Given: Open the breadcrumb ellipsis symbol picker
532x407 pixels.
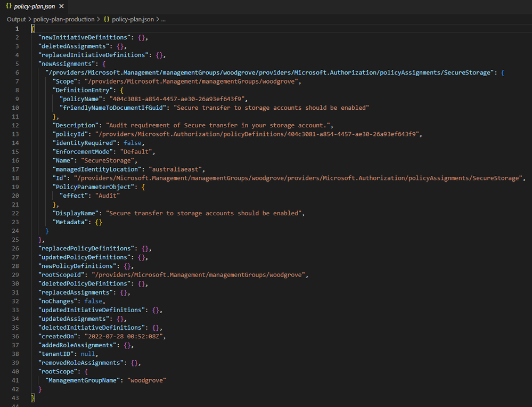Looking at the screenshot, I should coord(163,19).
